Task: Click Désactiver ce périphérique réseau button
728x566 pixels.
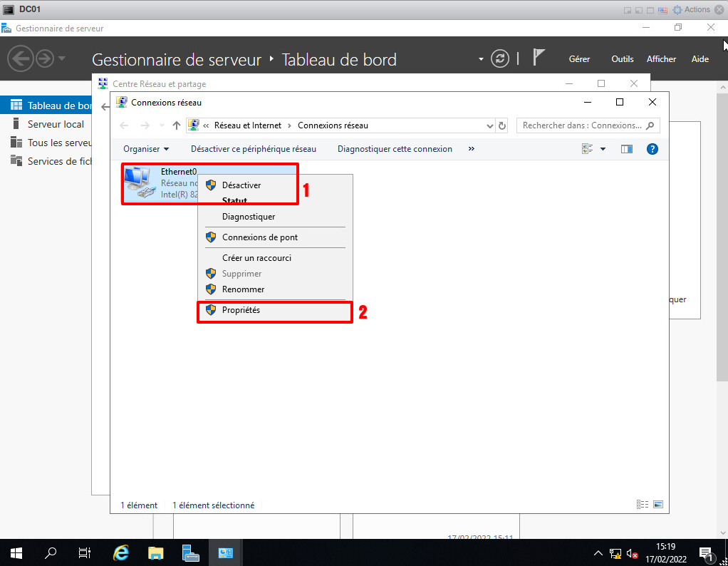Action: click(x=253, y=149)
